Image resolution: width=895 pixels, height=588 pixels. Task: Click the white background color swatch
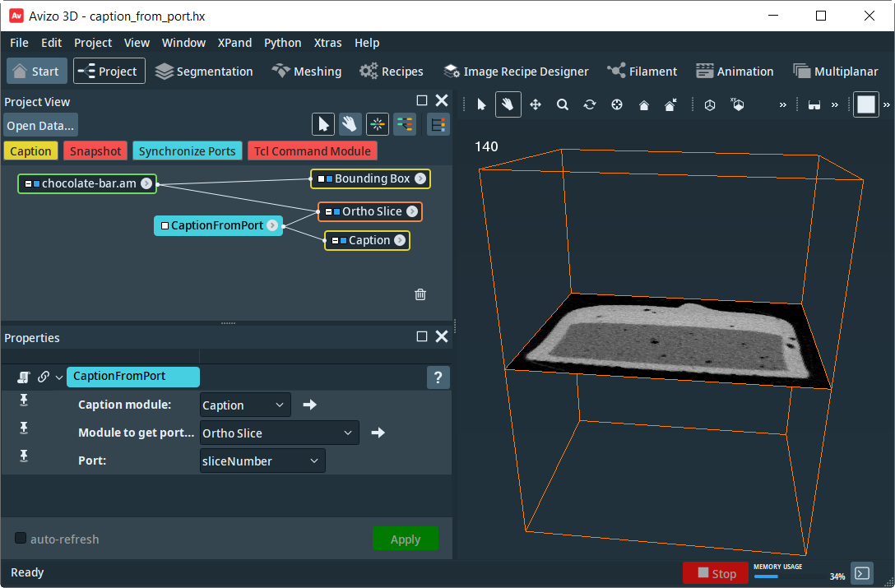[865, 104]
